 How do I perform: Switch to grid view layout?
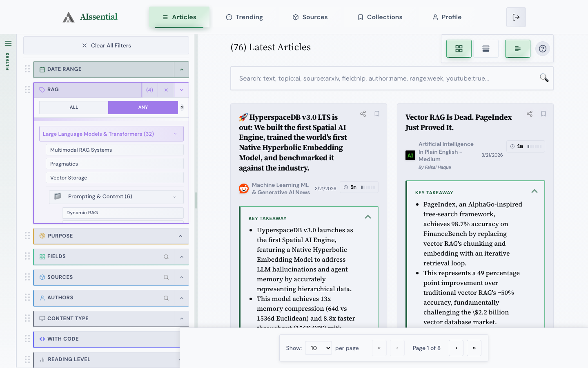pyautogui.click(x=459, y=49)
